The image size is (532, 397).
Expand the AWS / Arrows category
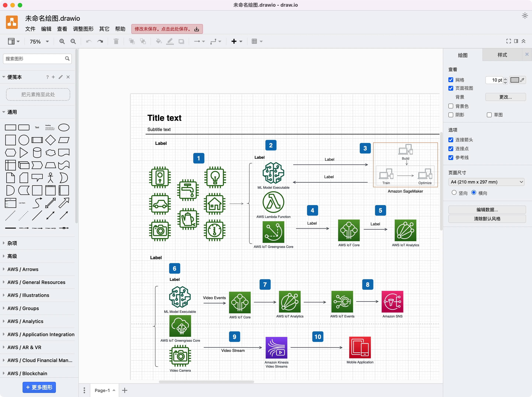point(37,269)
